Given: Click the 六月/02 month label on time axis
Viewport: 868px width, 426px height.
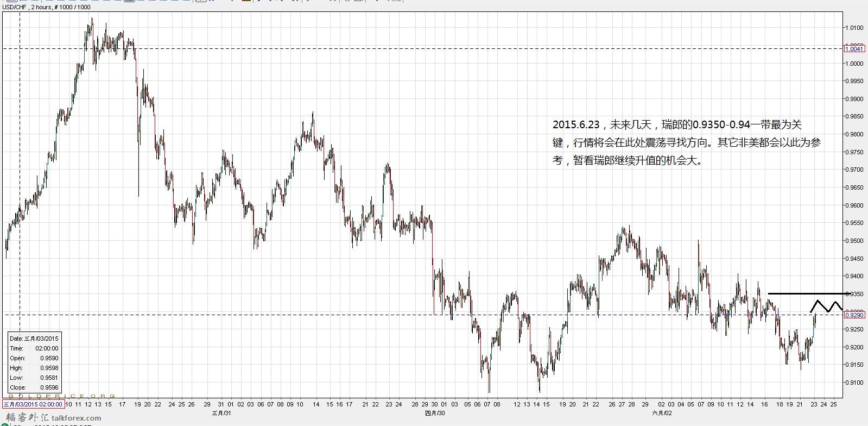Looking at the screenshot, I should pyautogui.click(x=661, y=412).
